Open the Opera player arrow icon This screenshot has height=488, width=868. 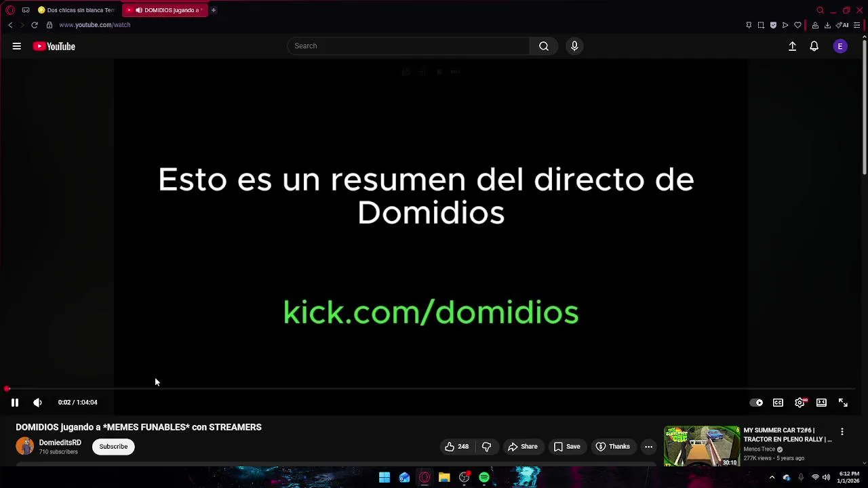pos(785,25)
